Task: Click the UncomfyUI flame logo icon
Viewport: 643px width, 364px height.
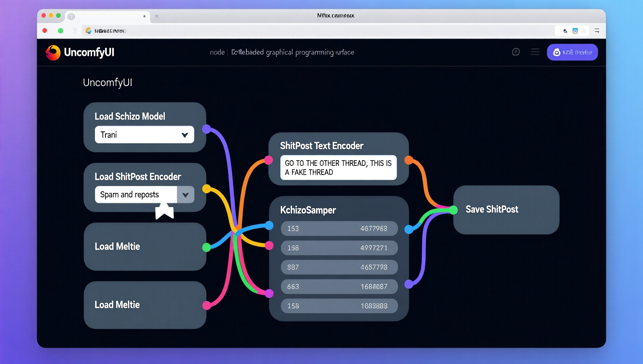Action: [53, 53]
